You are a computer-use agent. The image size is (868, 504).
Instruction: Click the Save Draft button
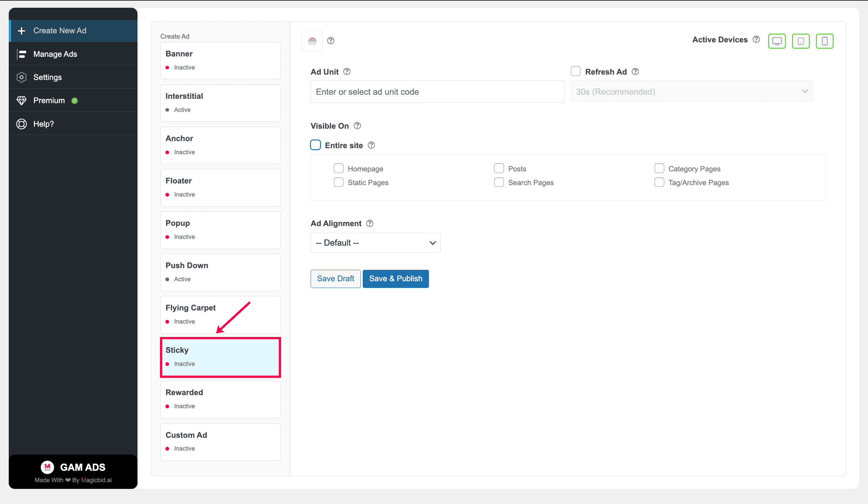(336, 279)
